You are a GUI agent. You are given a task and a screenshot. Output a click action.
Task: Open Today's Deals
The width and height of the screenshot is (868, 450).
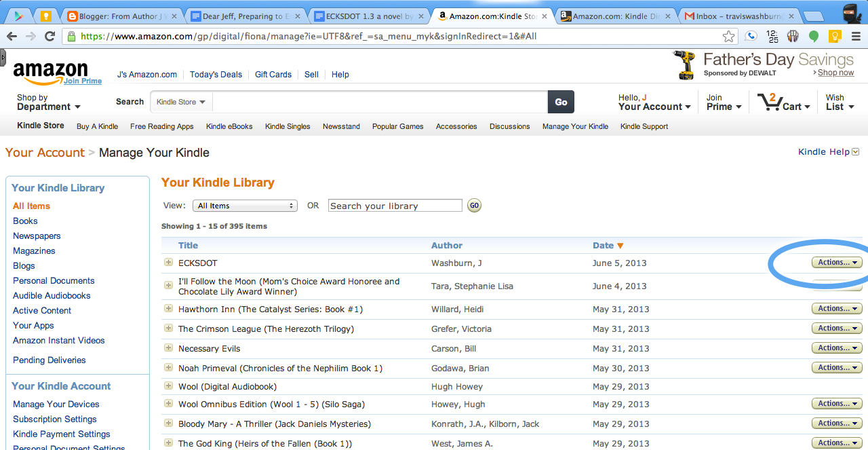[216, 75]
